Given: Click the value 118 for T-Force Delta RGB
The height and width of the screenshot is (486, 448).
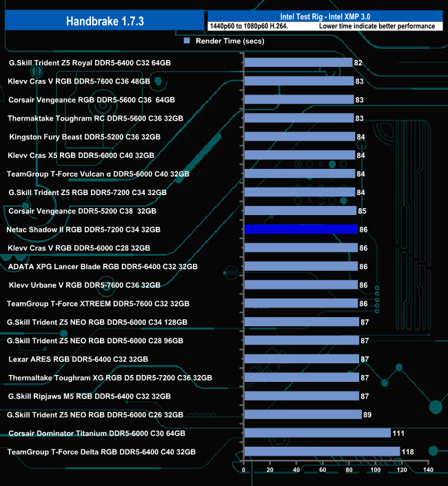Looking at the screenshot, I should coord(408,452).
